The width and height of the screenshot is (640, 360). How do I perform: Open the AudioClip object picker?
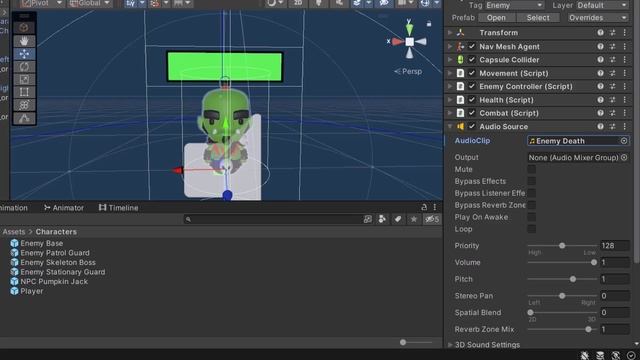pos(624,141)
